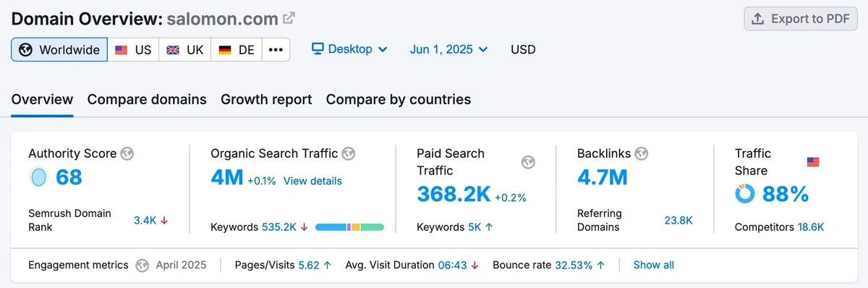Open the Desktop device dropdown

point(349,49)
